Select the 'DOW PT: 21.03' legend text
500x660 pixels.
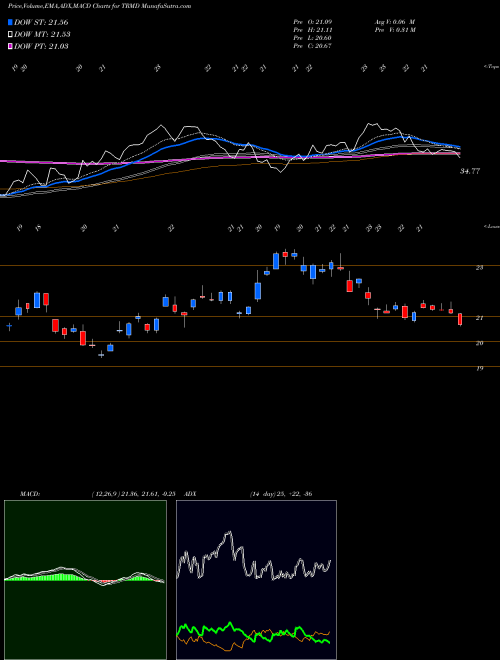pos(41,46)
